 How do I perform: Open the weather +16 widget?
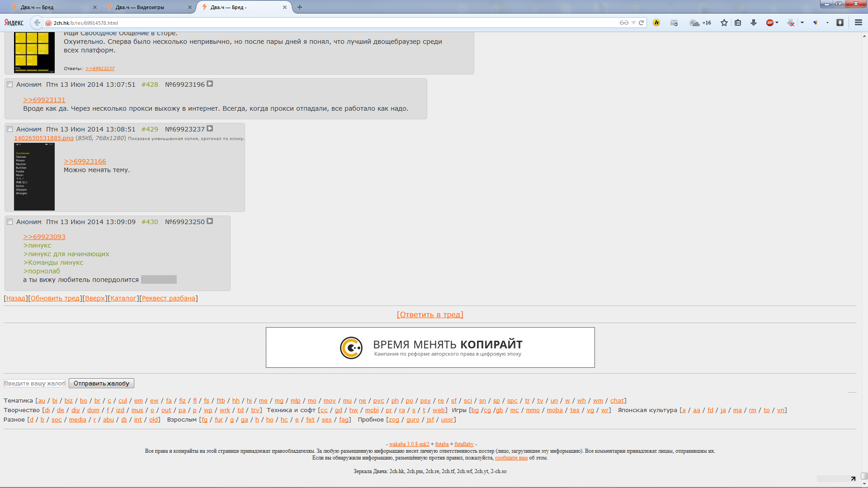[x=700, y=23]
